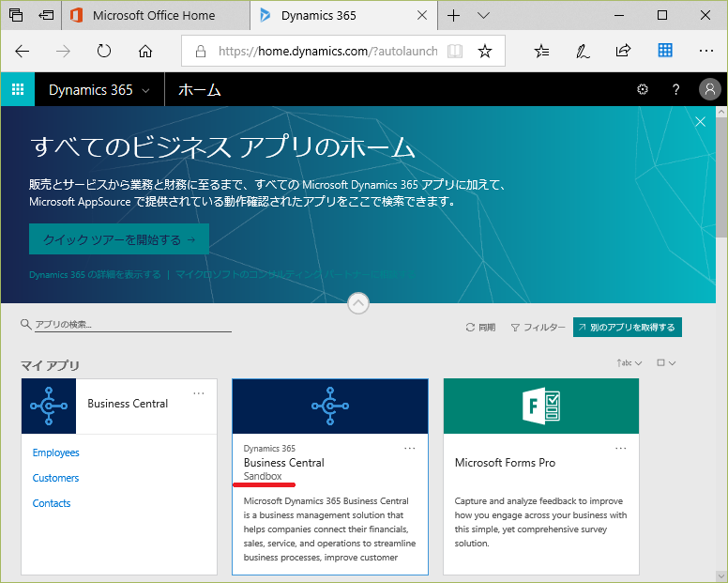Image resolution: width=728 pixels, height=583 pixels.
Task: Click the Microsoft Forms Pro title
Action: click(505, 463)
